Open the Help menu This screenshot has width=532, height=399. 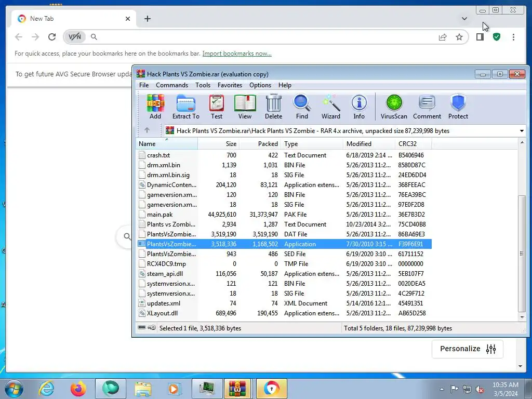tap(285, 85)
